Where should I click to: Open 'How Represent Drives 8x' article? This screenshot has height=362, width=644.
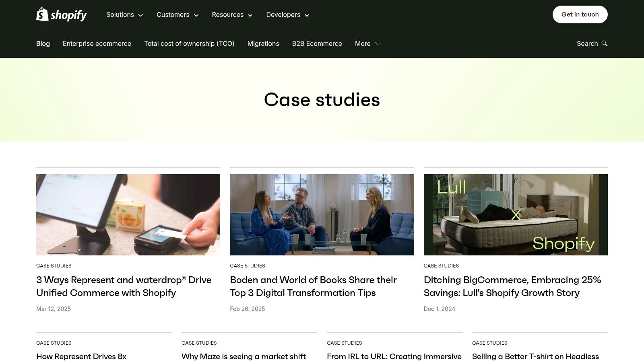pyautogui.click(x=81, y=356)
